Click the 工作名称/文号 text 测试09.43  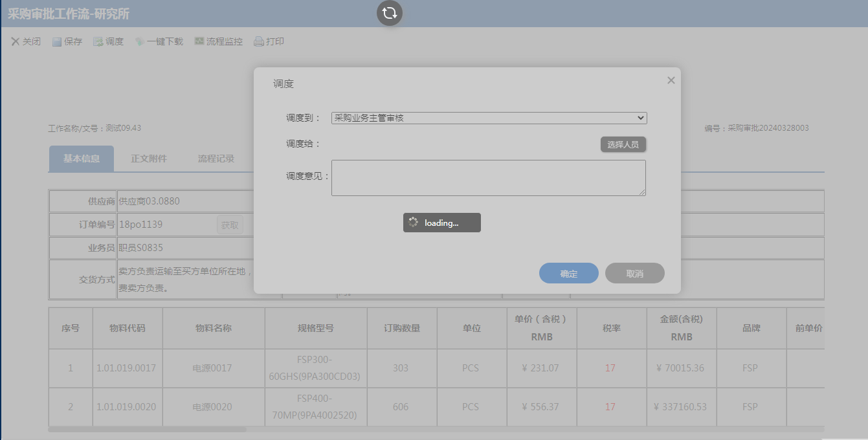(x=123, y=128)
